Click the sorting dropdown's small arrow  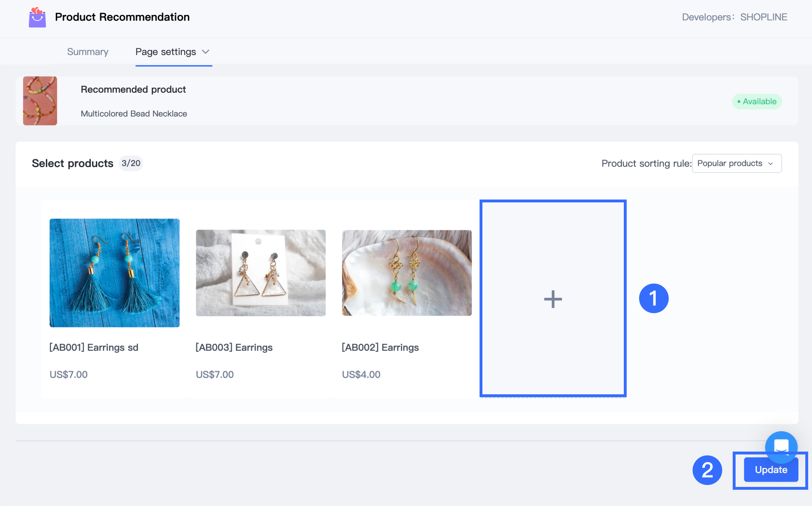(x=771, y=164)
